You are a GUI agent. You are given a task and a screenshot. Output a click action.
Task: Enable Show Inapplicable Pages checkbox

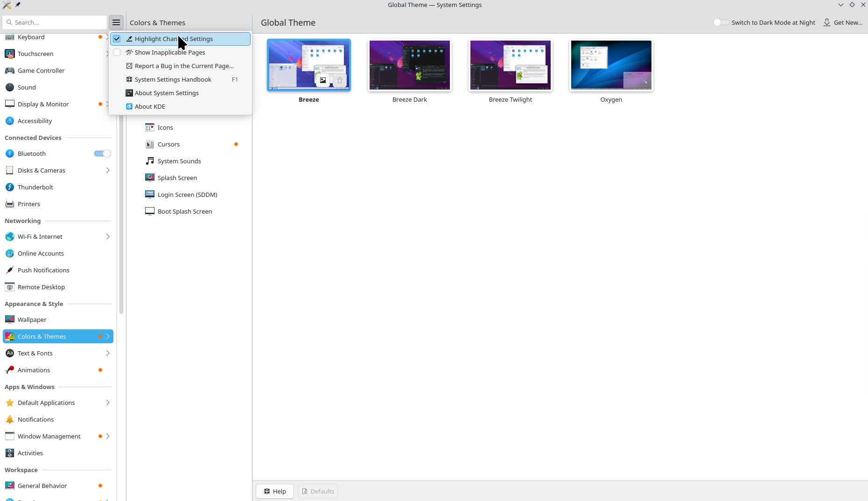click(x=117, y=52)
